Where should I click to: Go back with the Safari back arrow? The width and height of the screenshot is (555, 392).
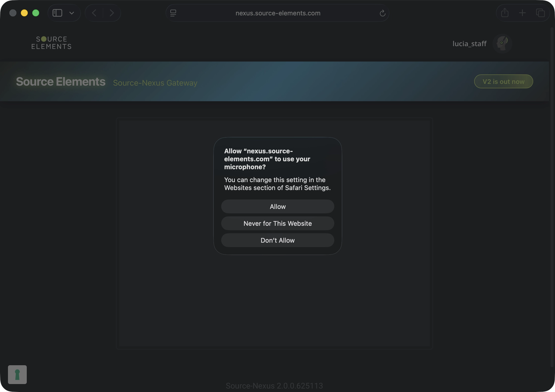[94, 13]
